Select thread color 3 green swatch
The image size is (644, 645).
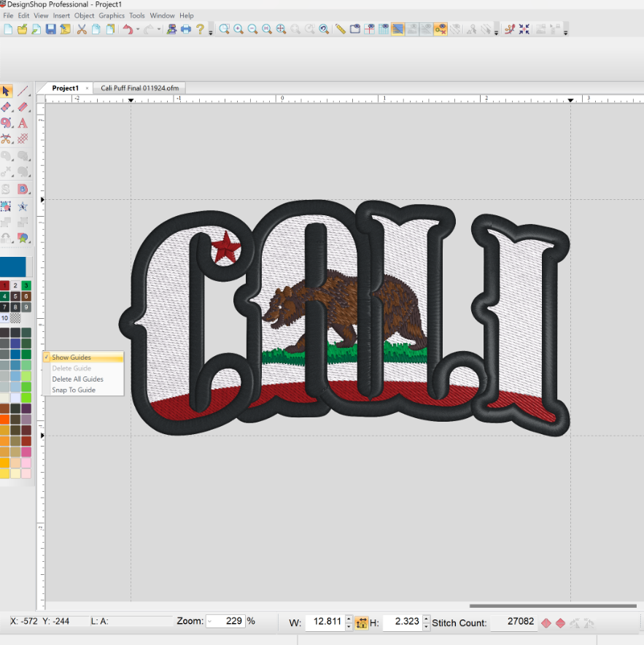click(x=26, y=285)
